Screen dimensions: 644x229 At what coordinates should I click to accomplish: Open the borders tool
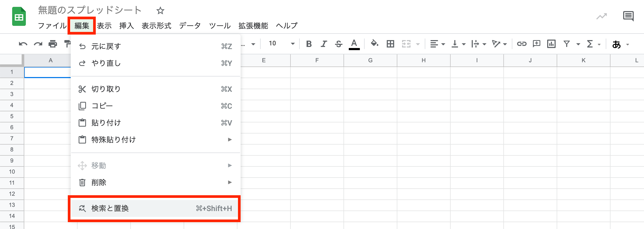[x=390, y=44]
